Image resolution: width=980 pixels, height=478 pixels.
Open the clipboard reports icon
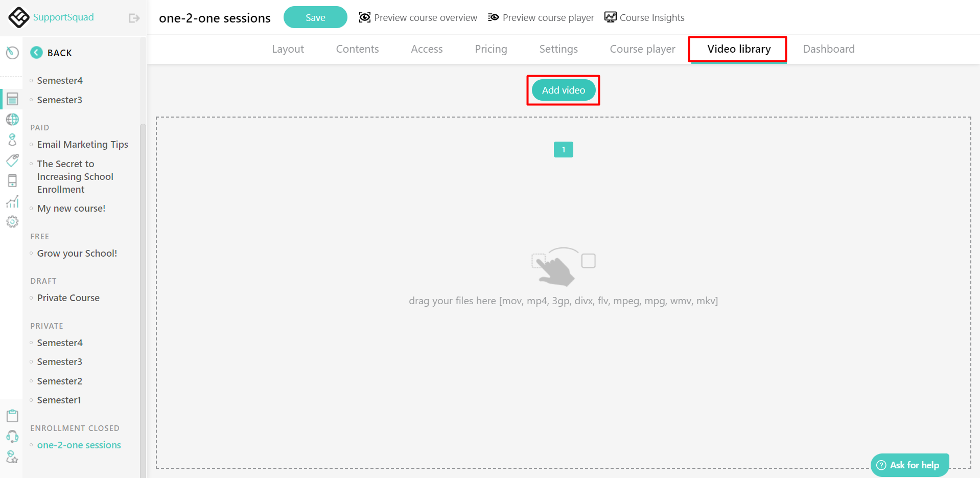[12, 415]
